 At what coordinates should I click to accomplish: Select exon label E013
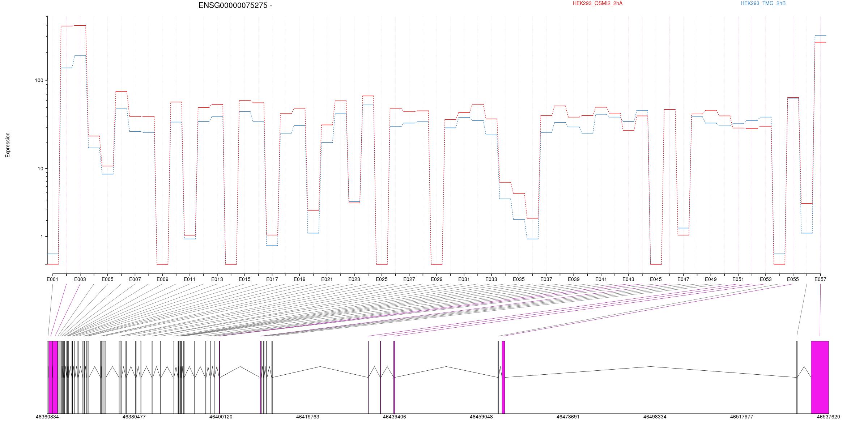(217, 279)
